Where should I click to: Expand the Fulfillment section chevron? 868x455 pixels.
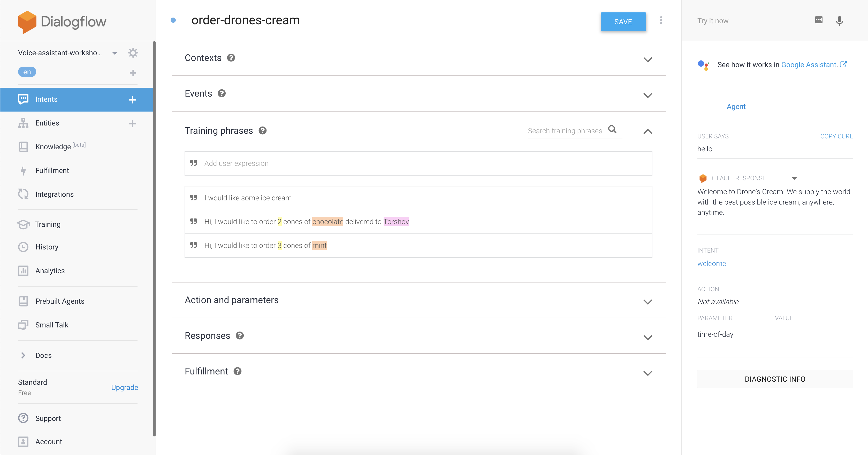click(x=648, y=373)
